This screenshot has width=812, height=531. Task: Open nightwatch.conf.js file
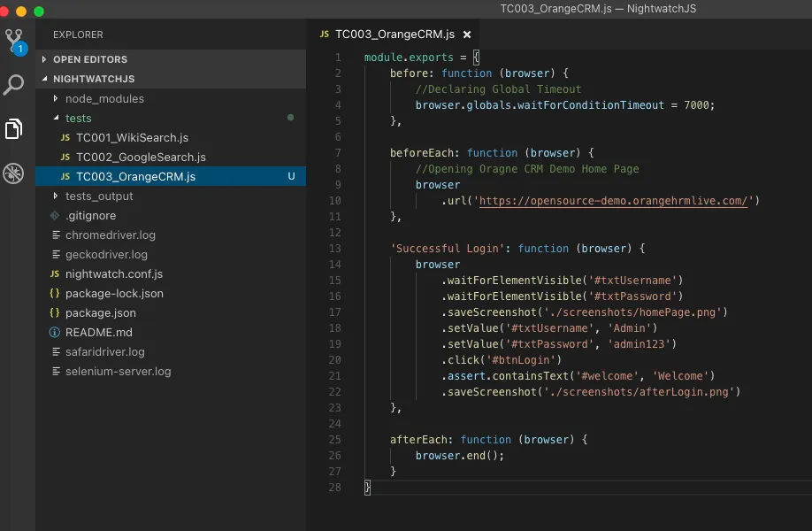(171, 273)
